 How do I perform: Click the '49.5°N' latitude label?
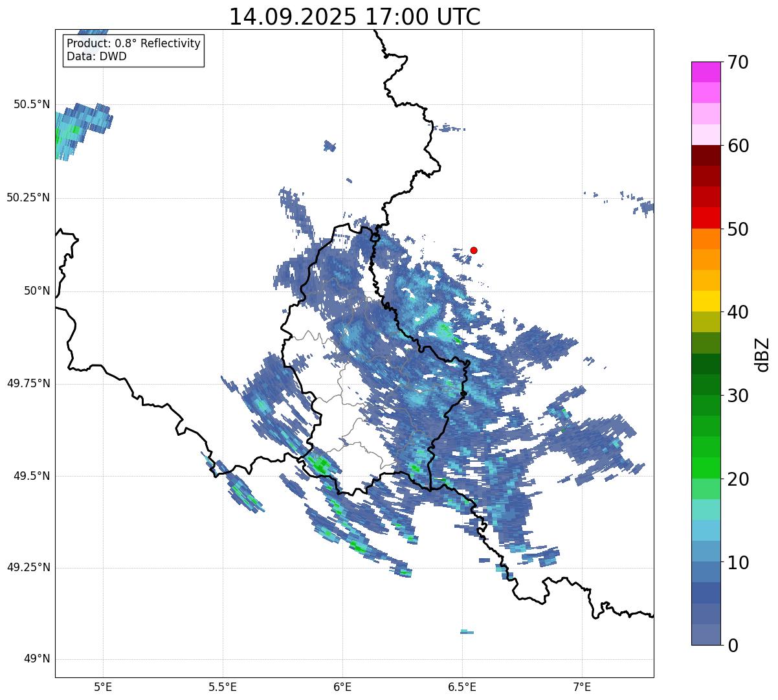[32, 476]
